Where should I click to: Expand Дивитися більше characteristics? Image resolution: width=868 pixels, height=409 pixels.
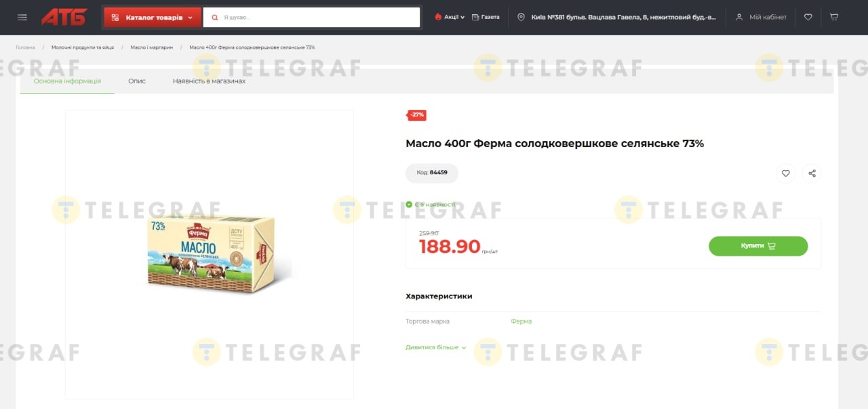[436, 347]
